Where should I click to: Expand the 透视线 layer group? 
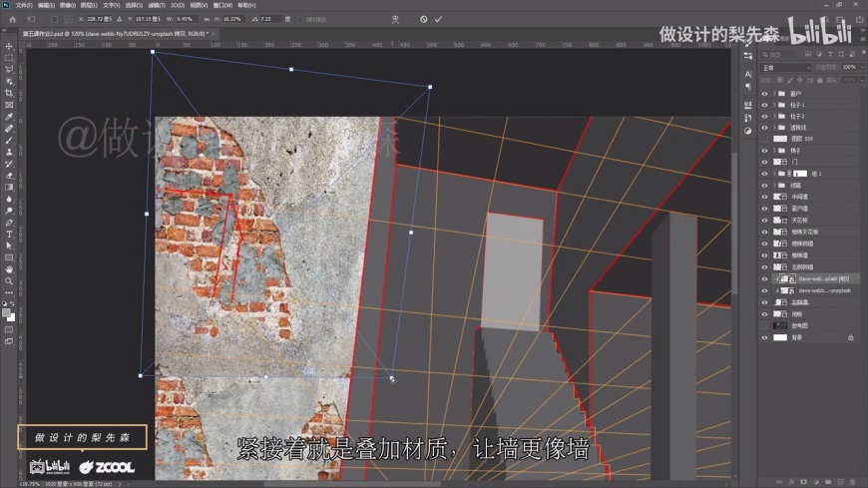774,128
